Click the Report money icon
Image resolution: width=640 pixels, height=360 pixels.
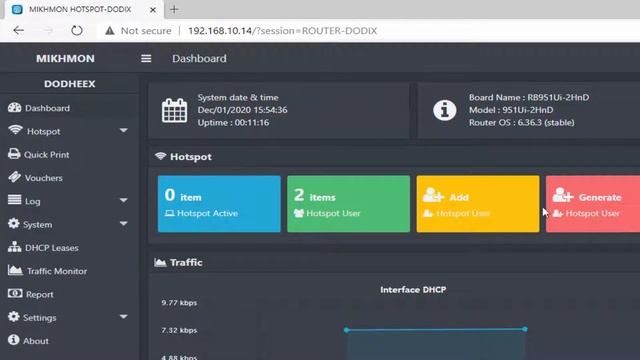[15, 293]
